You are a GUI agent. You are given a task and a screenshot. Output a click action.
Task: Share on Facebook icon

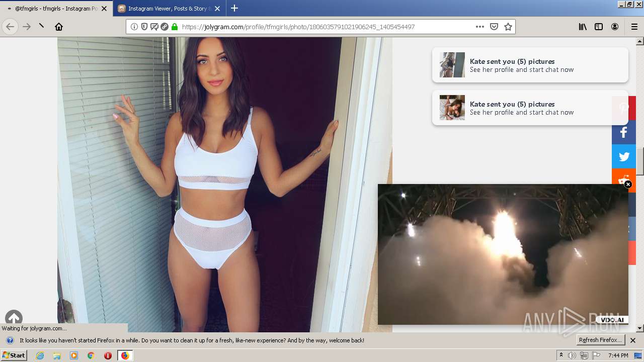point(624,132)
